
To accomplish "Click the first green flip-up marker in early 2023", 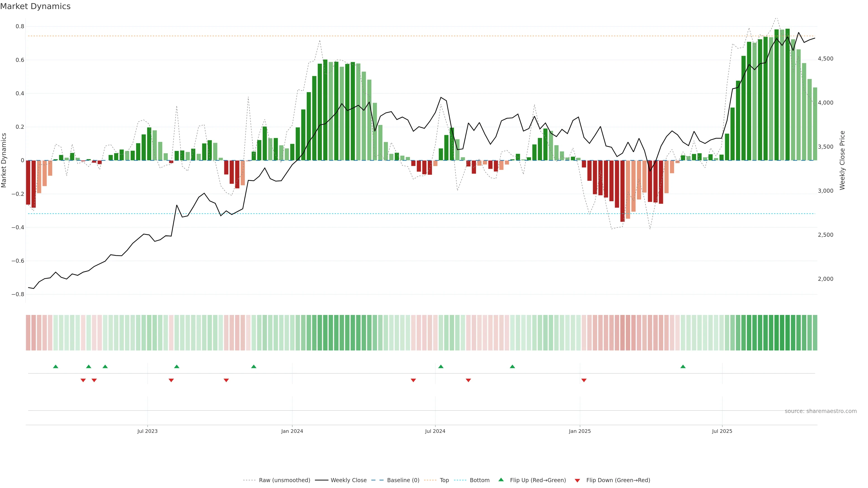I will (56, 366).
